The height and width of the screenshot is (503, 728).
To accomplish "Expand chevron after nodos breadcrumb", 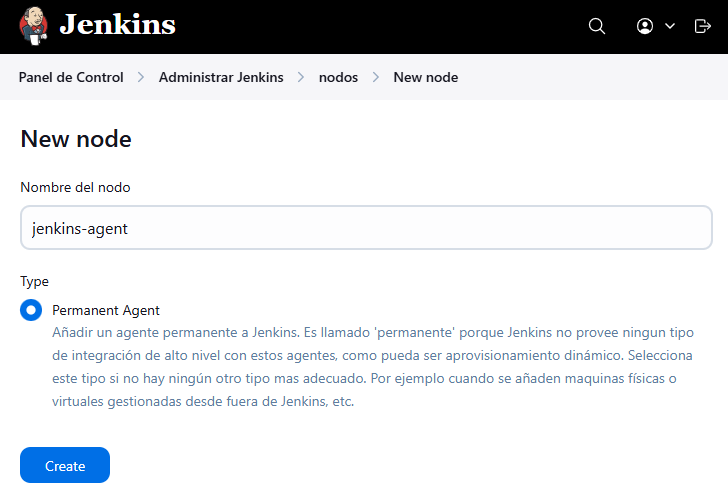I will coord(376,77).
